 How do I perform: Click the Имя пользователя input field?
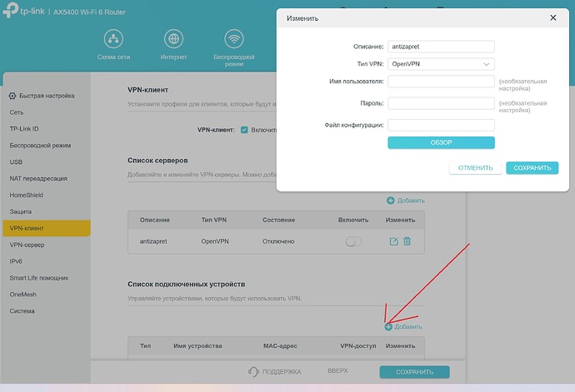point(442,82)
